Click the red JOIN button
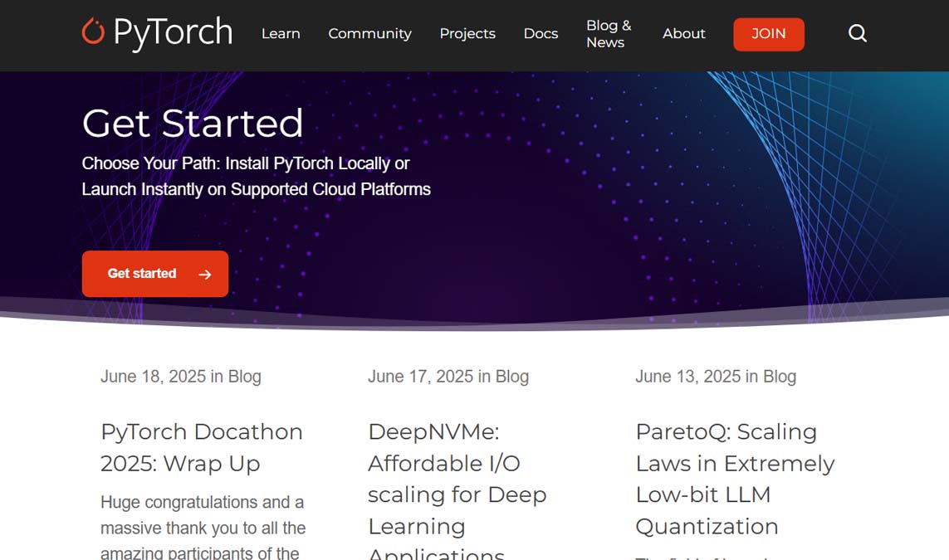949x560 pixels. click(x=769, y=35)
